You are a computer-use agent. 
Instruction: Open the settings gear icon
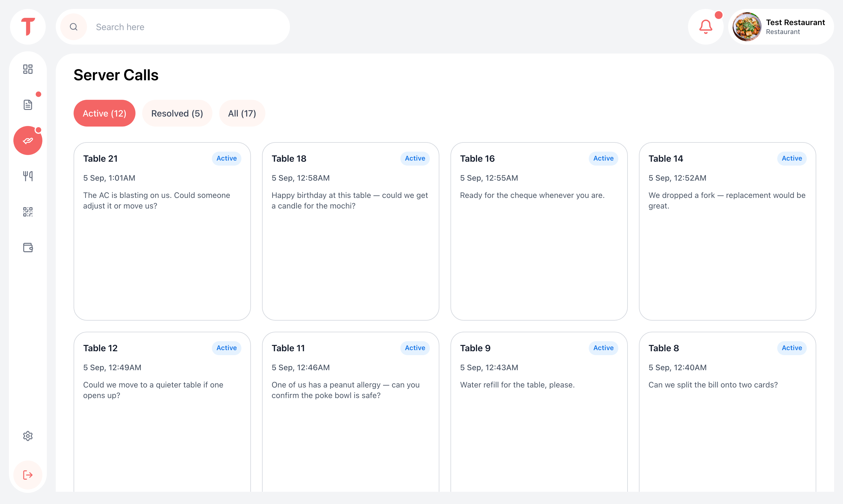click(28, 436)
